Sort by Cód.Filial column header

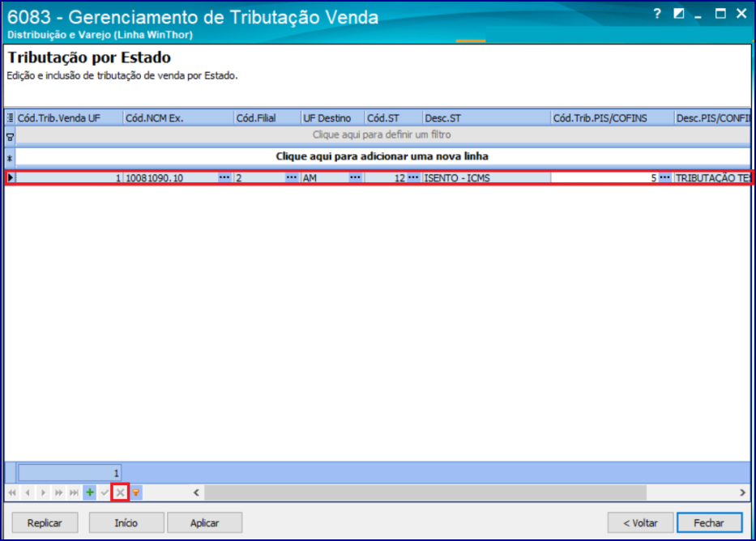click(x=267, y=118)
